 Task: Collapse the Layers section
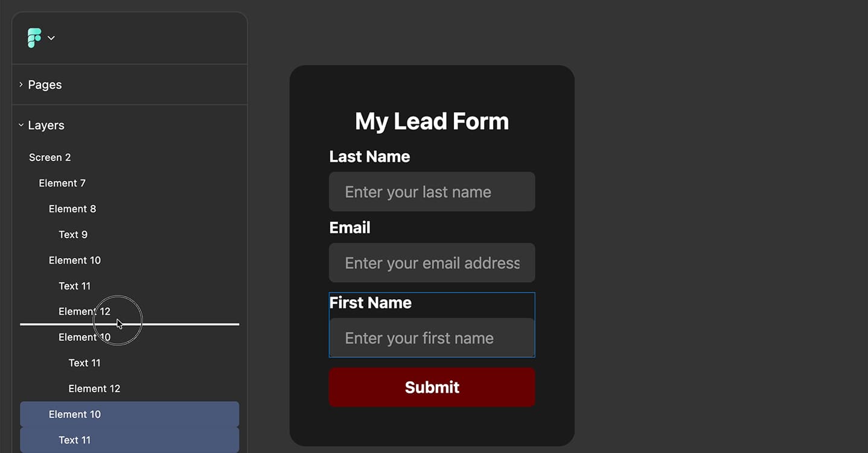(21, 125)
